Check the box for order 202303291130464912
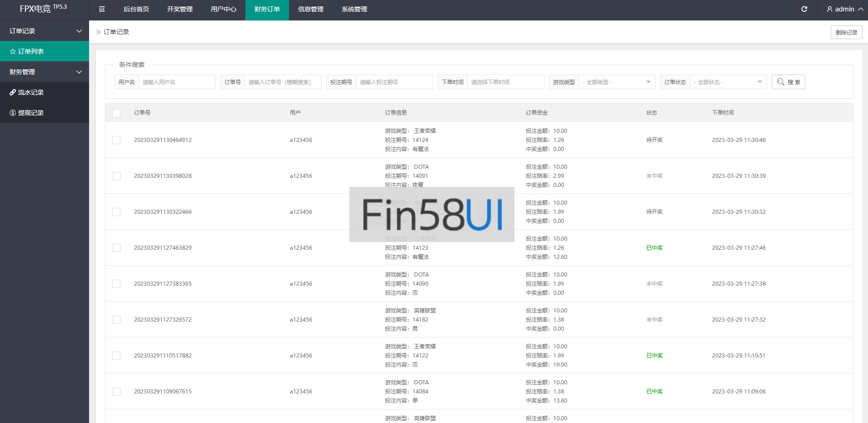 [x=116, y=140]
